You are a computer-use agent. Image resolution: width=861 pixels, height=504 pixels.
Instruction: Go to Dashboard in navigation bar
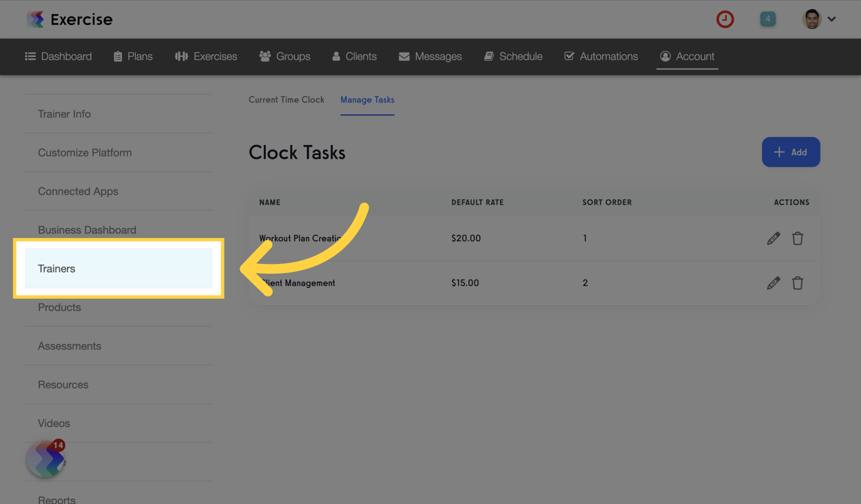tap(58, 56)
